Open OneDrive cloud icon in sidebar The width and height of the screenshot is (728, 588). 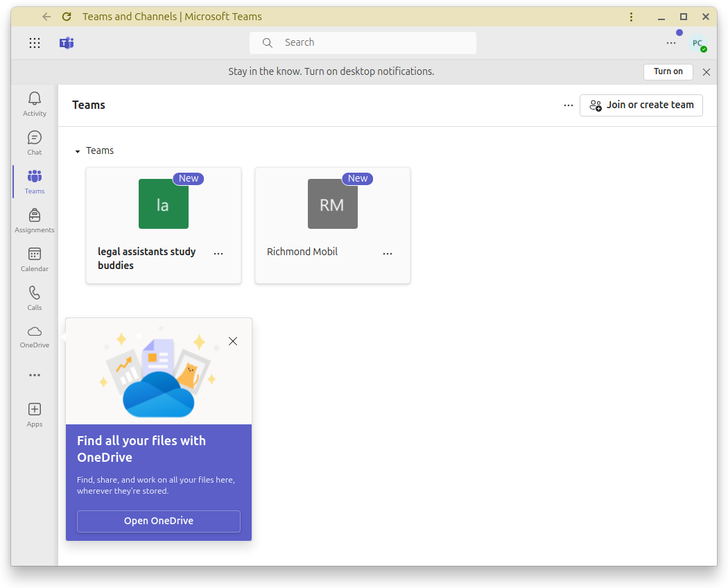[35, 337]
